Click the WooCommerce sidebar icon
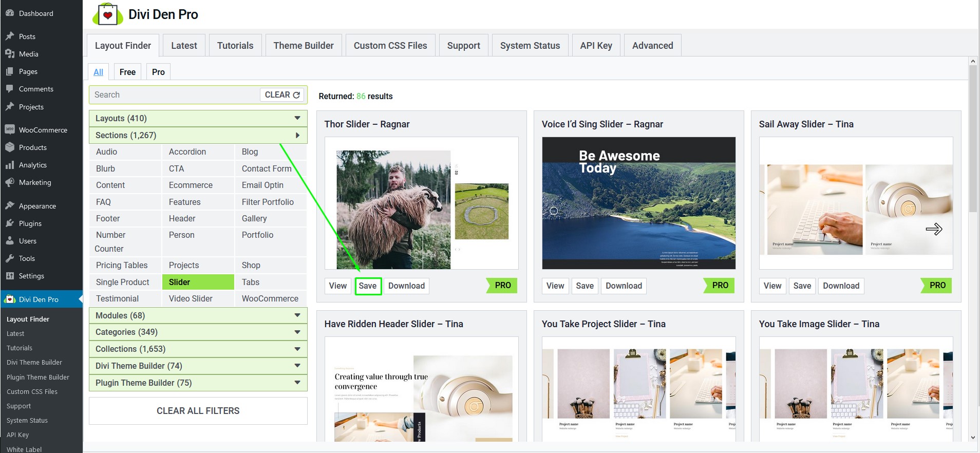The width and height of the screenshot is (980, 453). click(x=9, y=130)
